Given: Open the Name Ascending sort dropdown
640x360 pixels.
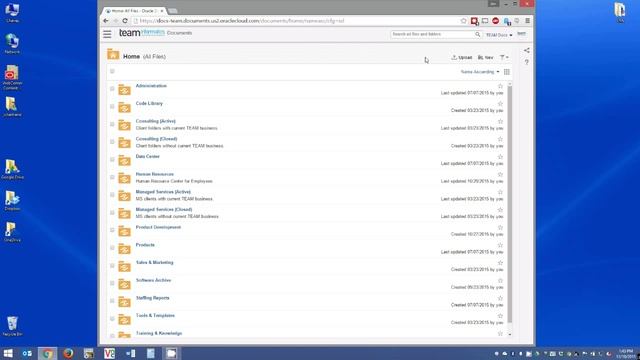Looking at the screenshot, I should (x=480, y=72).
